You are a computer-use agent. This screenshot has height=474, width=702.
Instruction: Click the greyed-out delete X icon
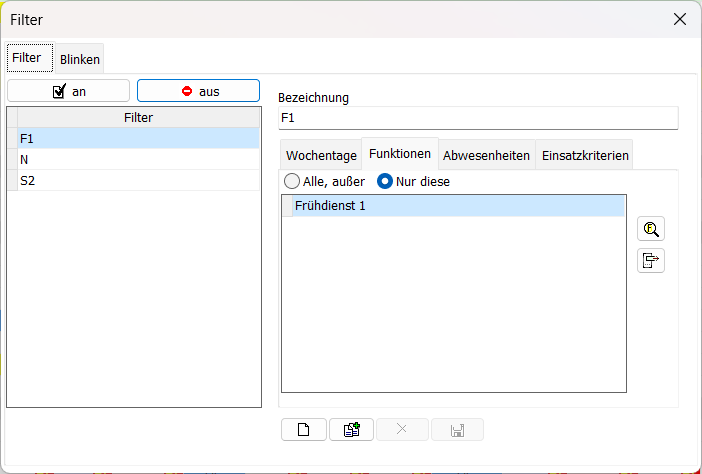[x=402, y=430]
